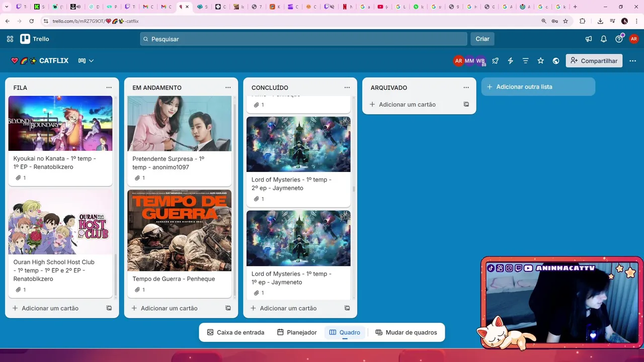The image size is (644, 362).
Task: Open the AR account avatar in header
Action: (634, 39)
